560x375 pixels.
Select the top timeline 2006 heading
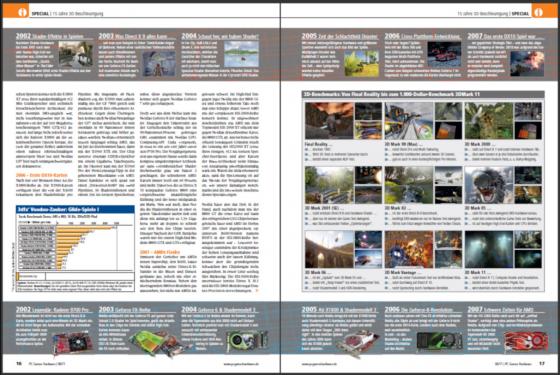click(x=422, y=36)
